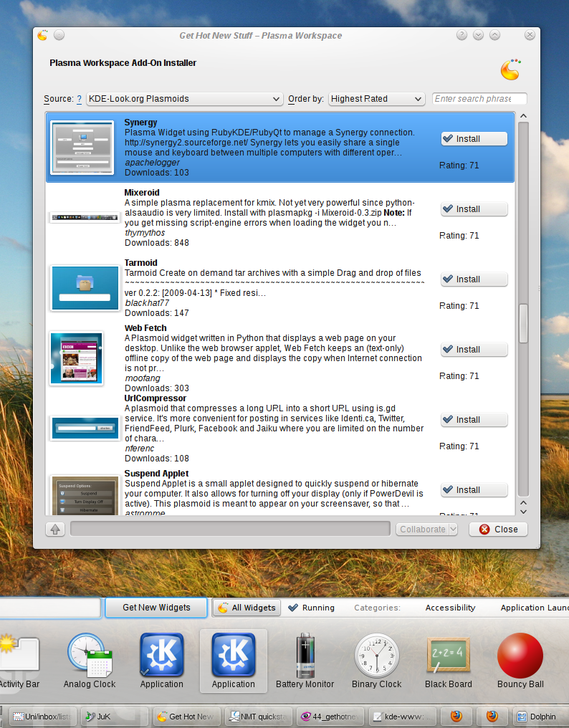Image resolution: width=569 pixels, height=728 pixels.
Task: Select the Accessibility category
Action: (450, 608)
